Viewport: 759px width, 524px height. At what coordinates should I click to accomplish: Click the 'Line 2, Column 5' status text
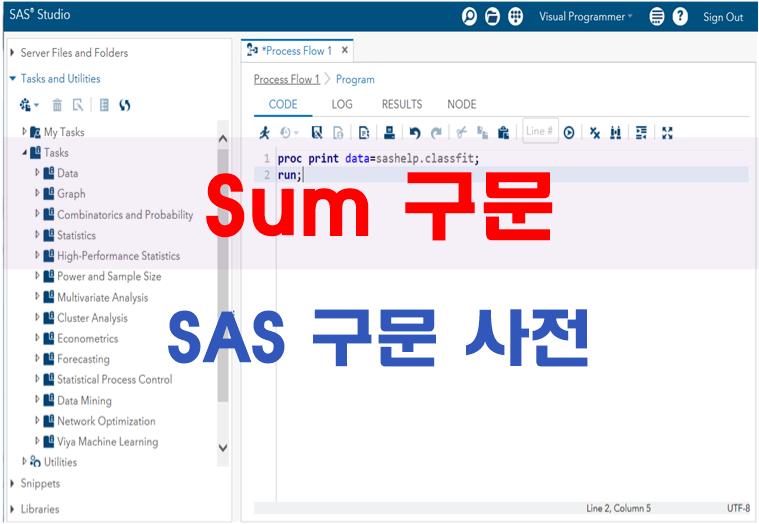tap(619, 508)
